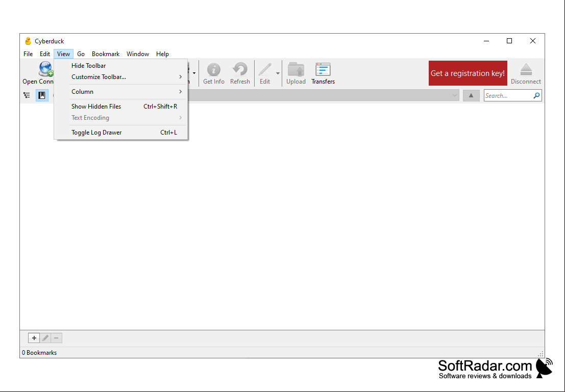
Task: Click the Cyberduck duck title icon
Action: pos(28,41)
